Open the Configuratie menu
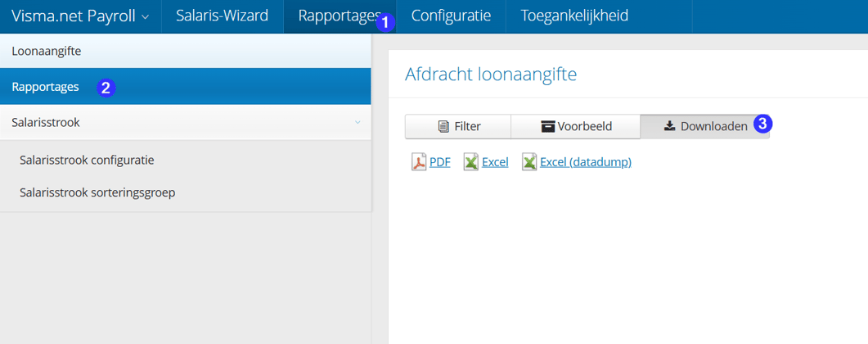The image size is (868, 344). pos(451,16)
